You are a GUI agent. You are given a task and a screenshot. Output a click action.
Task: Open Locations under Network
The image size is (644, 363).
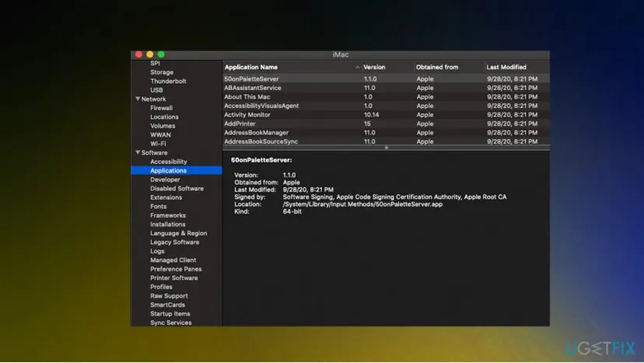[x=164, y=117]
